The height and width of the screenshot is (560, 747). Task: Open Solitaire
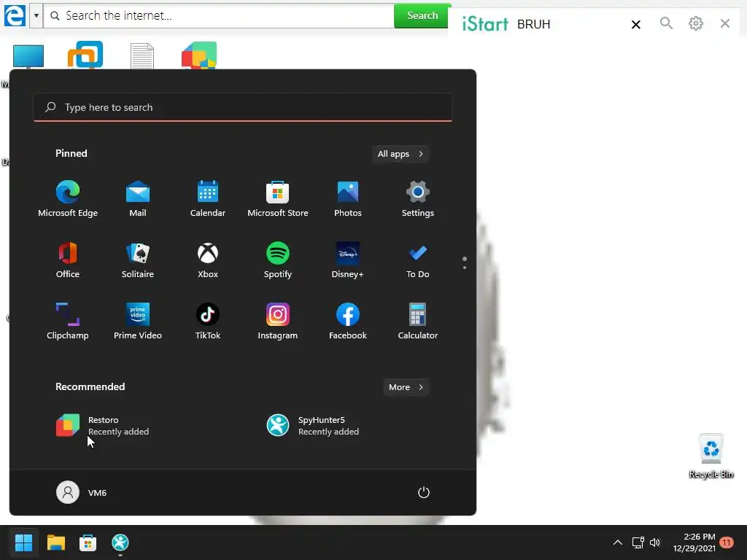(x=138, y=260)
